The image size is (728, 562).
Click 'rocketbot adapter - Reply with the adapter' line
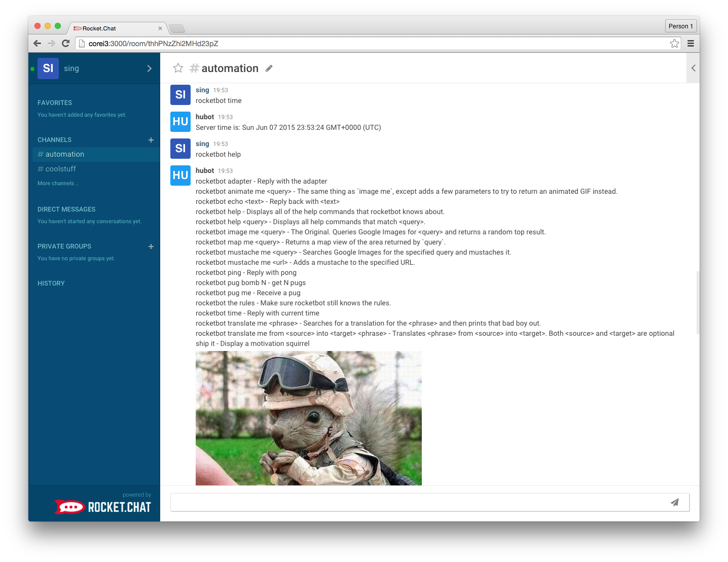tap(261, 182)
